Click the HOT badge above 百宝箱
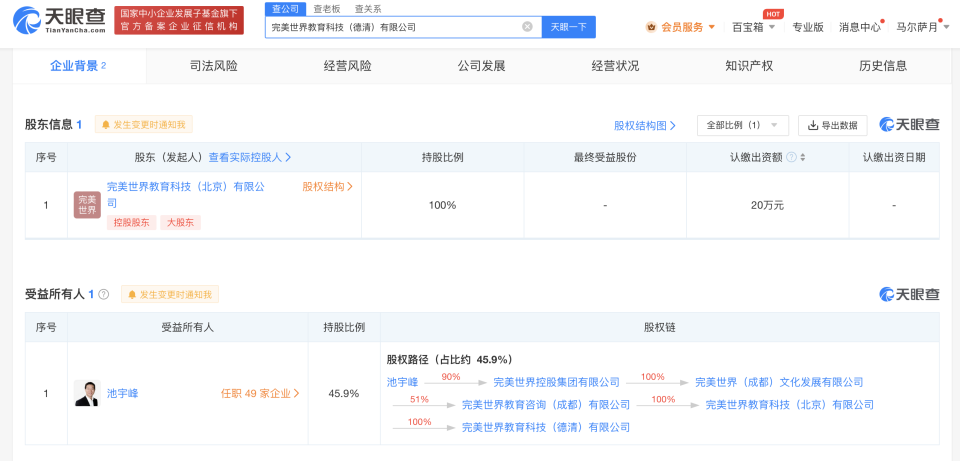This screenshot has height=461, width=960. tap(774, 13)
